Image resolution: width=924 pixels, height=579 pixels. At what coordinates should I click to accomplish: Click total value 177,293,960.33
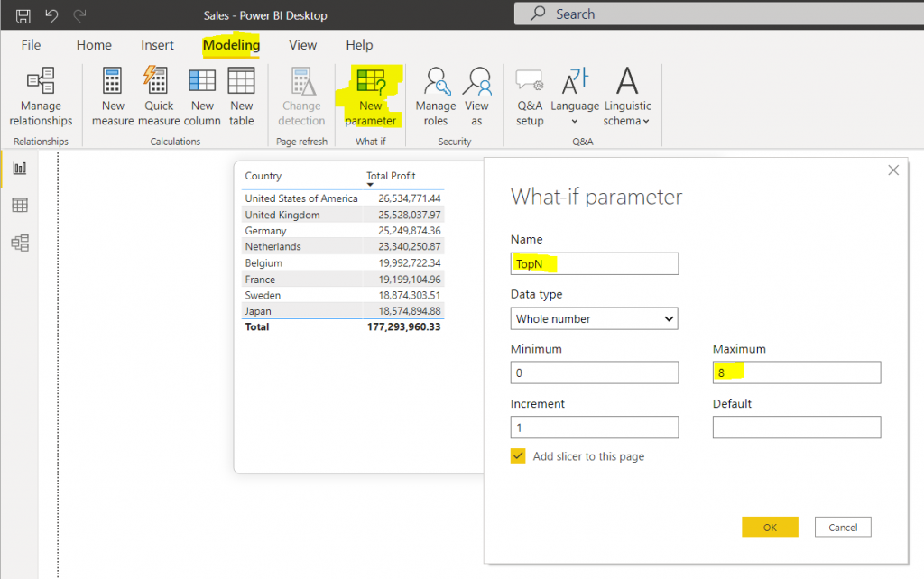(403, 326)
